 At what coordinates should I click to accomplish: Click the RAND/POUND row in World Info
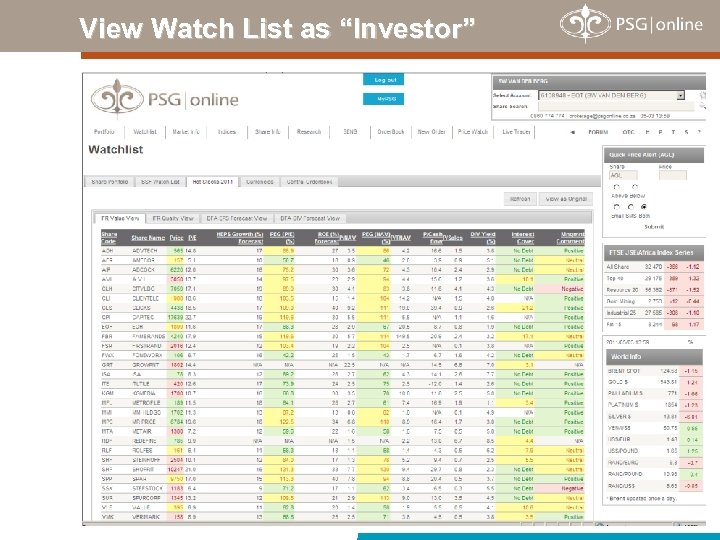point(653,474)
